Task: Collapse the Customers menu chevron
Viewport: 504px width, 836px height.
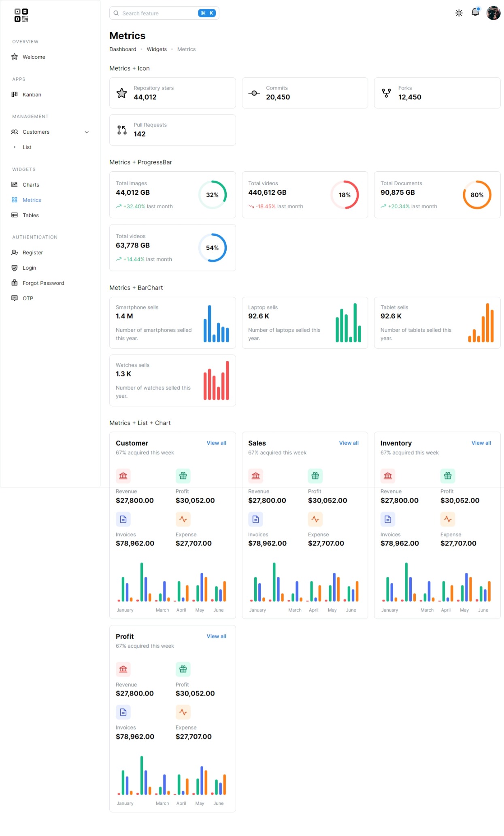Action: [87, 132]
